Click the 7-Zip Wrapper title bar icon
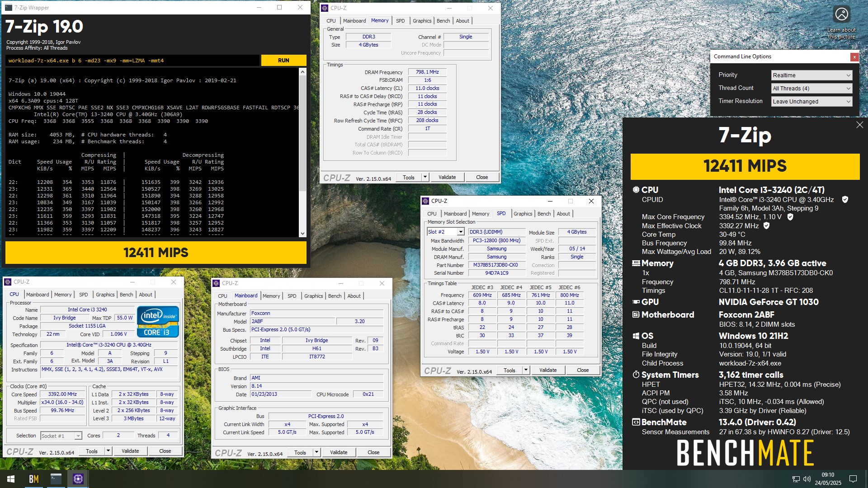868x488 pixels. click(x=9, y=8)
